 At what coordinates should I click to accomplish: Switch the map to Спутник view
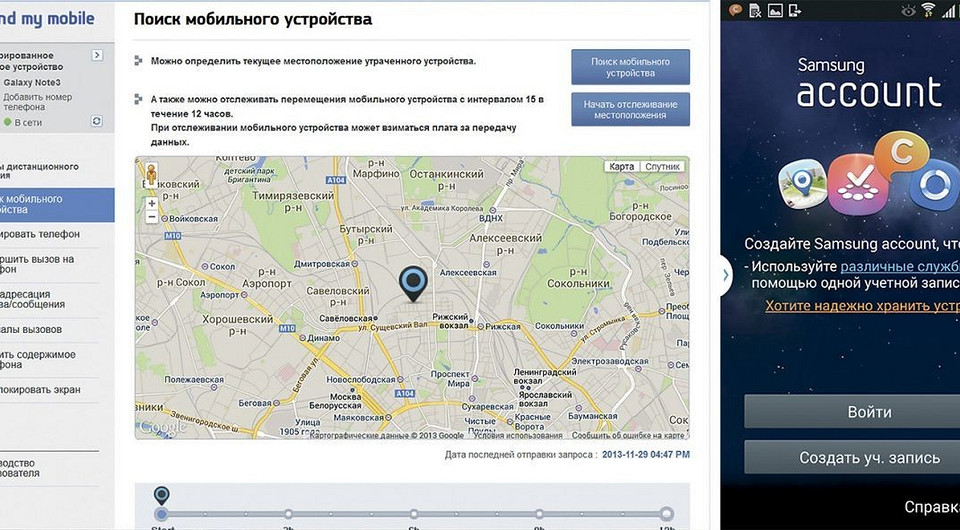662,166
